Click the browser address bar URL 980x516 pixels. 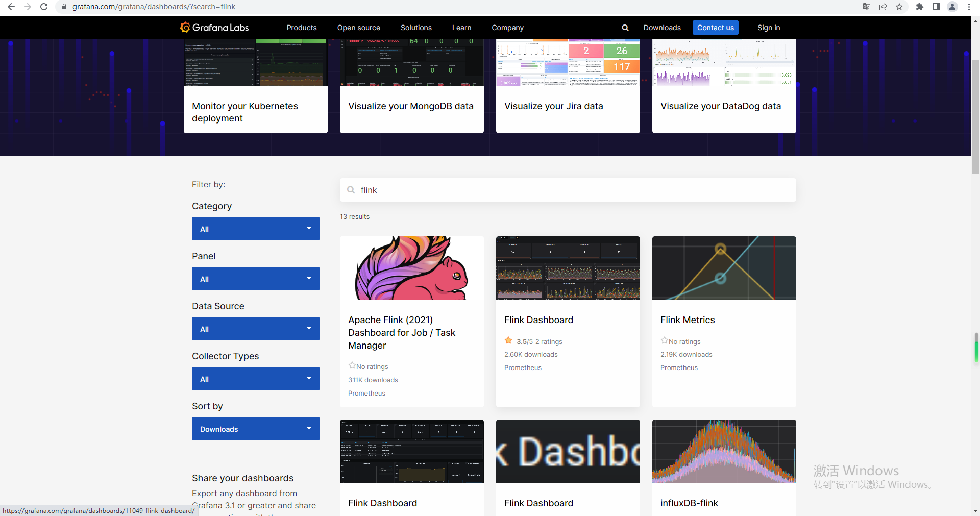[x=154, y=7]
